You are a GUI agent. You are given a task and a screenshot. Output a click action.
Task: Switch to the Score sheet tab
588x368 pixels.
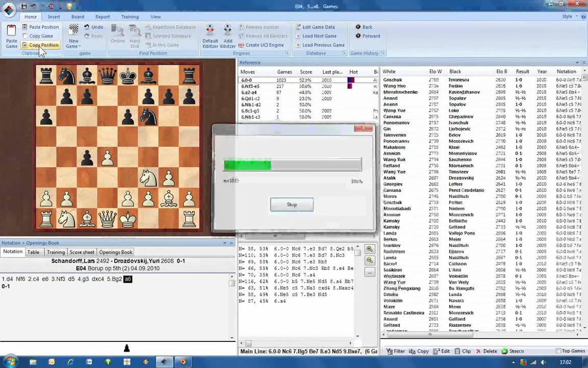(x=82, y=252)
